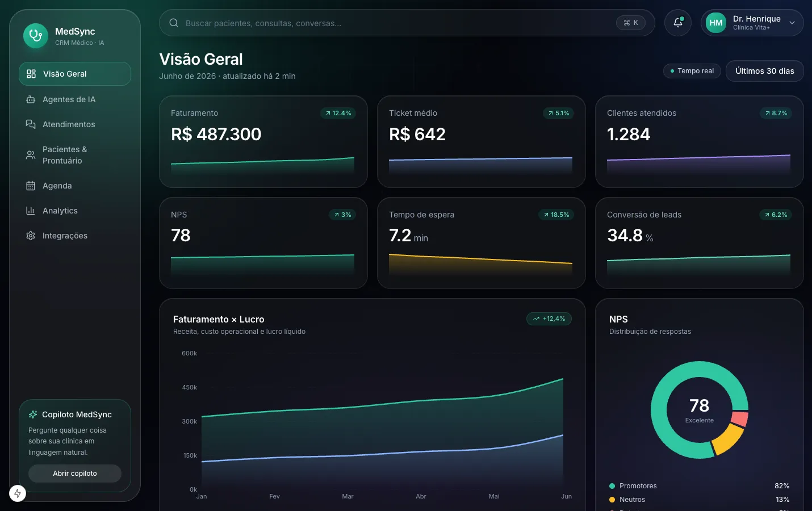Image resolution: width=812 pixels, height=511 pixels.
Task: Open Pacientes & Prontuário sidebar icon
Action: (31, 155)
